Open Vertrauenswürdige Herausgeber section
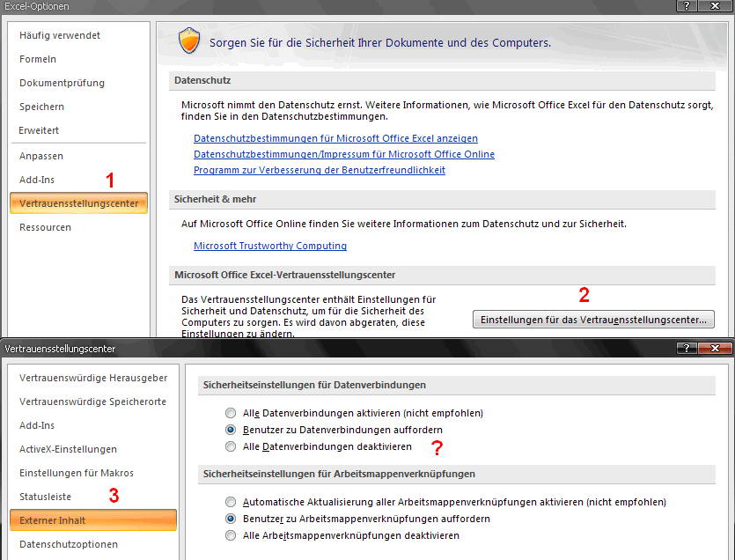This screenshot has height=560, width=735. (93, 378)
